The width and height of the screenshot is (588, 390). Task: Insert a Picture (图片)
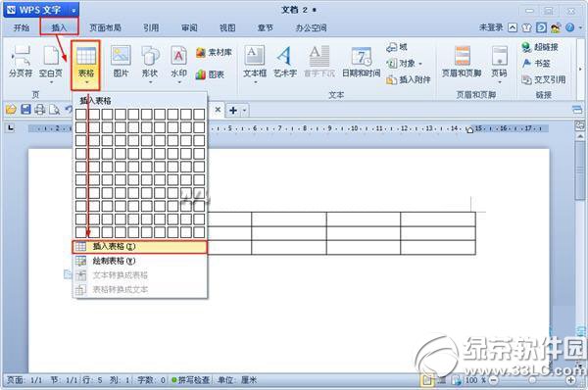121,61
